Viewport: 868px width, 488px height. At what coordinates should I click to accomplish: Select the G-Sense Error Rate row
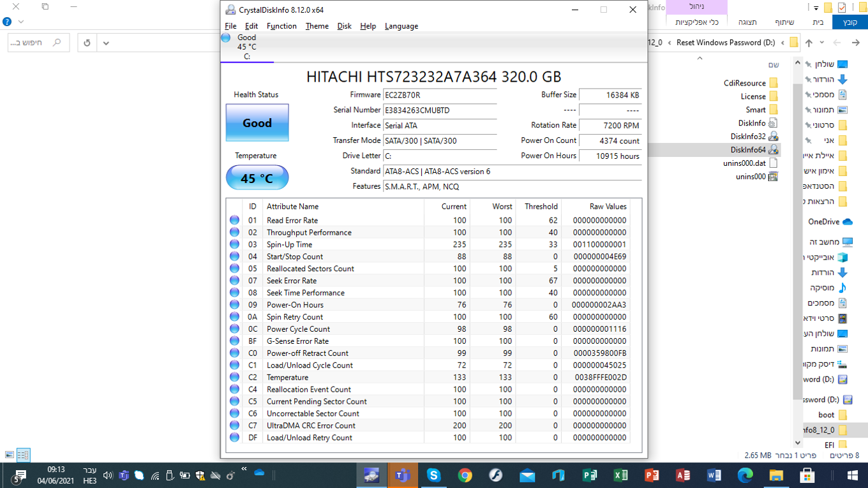click(429, 341)
